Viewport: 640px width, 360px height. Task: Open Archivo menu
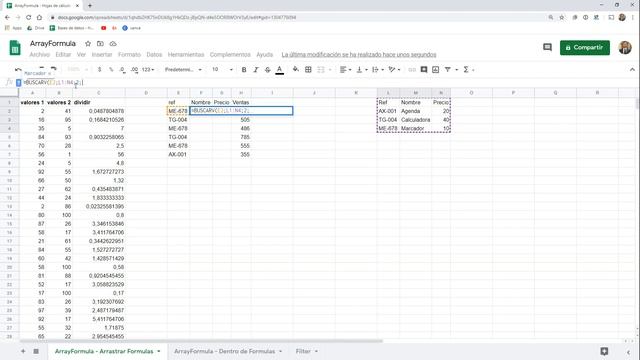(39, 55)
